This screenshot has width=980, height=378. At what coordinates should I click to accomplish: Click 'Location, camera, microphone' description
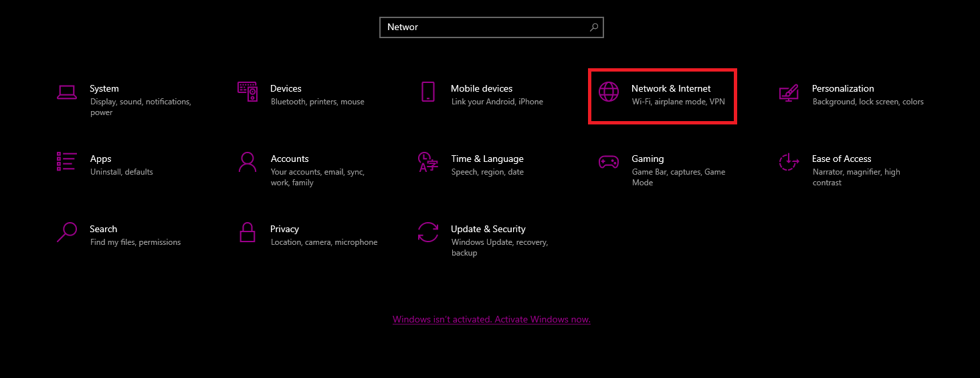(x=324, y=242)
